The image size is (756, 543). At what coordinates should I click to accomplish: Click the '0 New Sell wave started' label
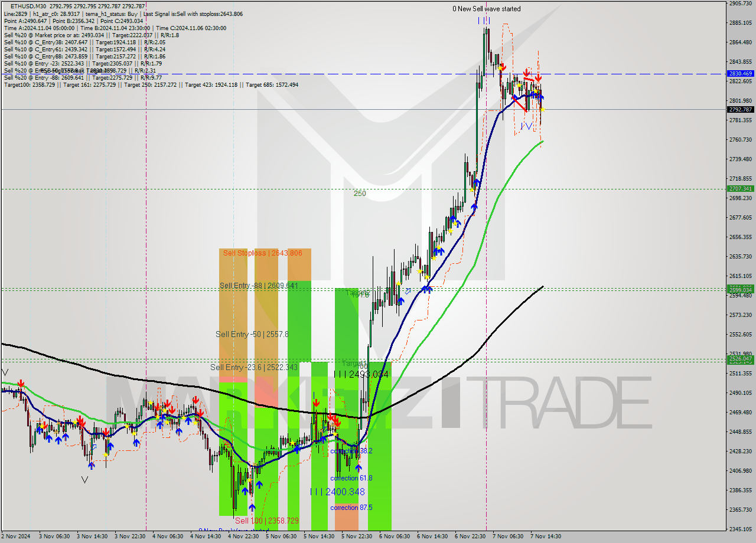[487, 9]
